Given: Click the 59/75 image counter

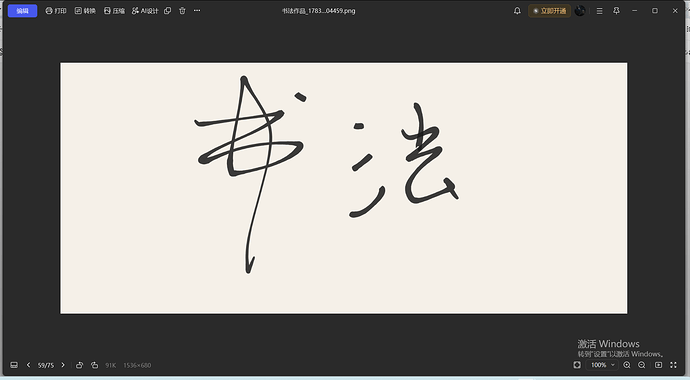Looking at the screenshot, I should (x=46, y=365).
